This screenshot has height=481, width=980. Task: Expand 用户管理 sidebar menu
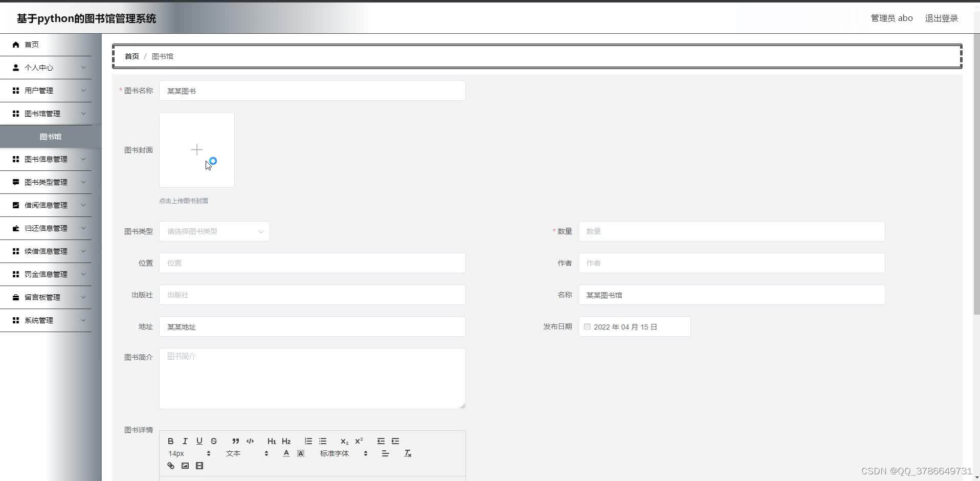pos(46,91)
